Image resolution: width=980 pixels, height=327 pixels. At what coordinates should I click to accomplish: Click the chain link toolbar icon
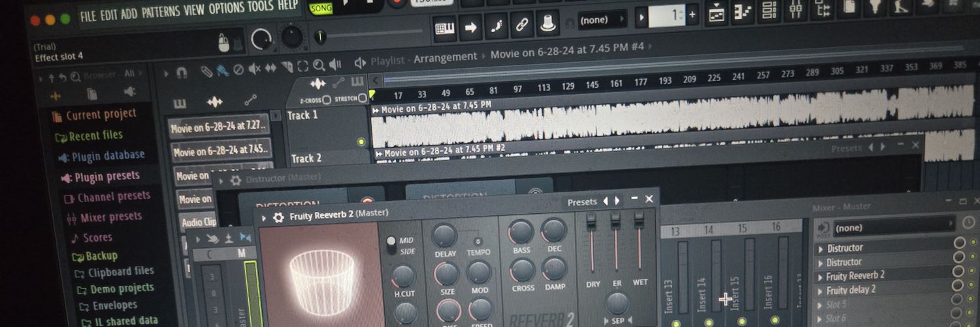point(521,26)
